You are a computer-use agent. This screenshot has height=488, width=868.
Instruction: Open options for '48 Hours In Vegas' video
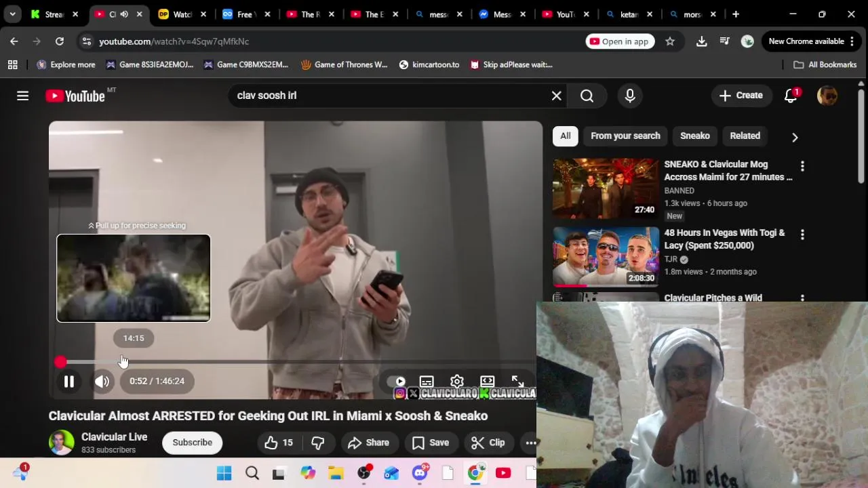[802, 235]
